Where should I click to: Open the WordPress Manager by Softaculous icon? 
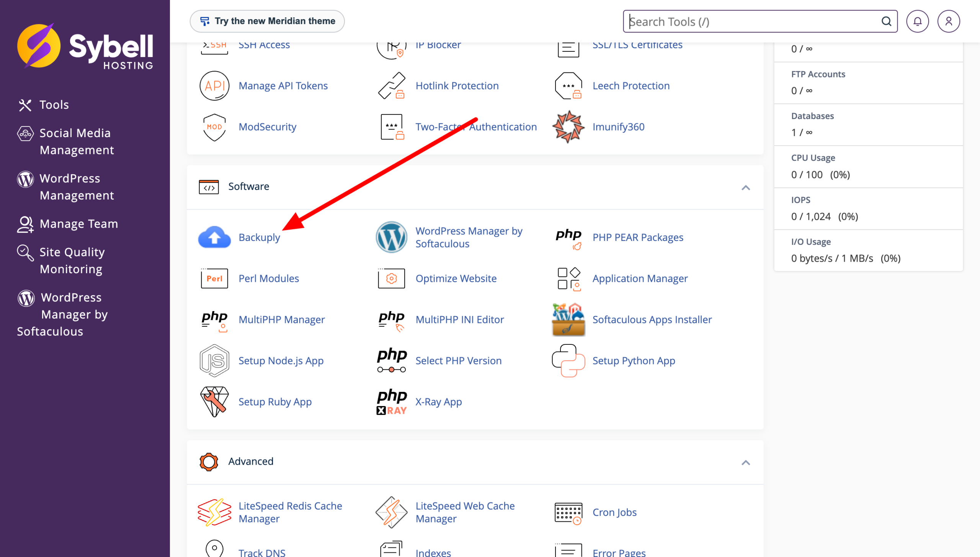click(x=391, y=237)
